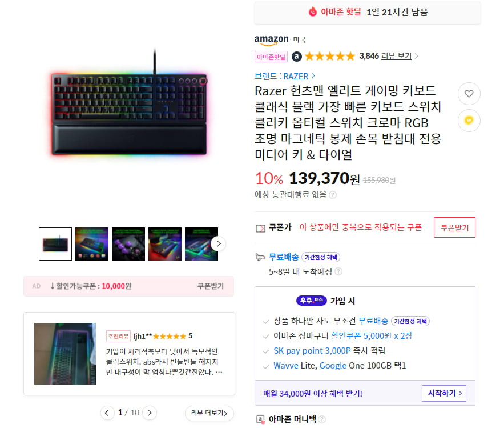The height and width of the screenshot is (428, 504).
Task: Click the heart wishlist icon
Action: tap(469, 94)
